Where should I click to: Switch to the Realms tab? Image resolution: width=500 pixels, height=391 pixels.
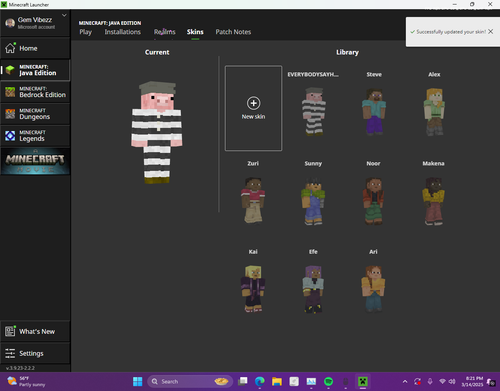(164, 32)
